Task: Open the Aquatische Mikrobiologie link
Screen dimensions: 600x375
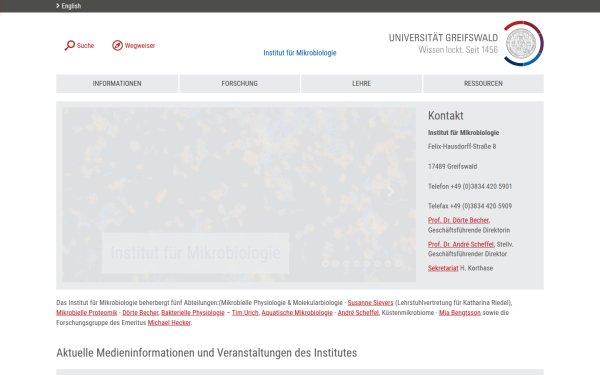Action: [297, 313]
